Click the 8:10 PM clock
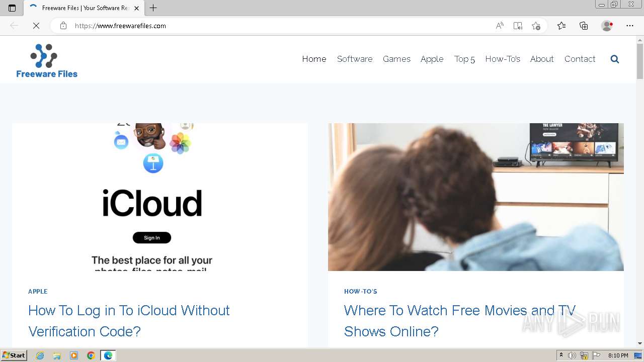Screen dimensions: 644x362 [x=618, y=355]
